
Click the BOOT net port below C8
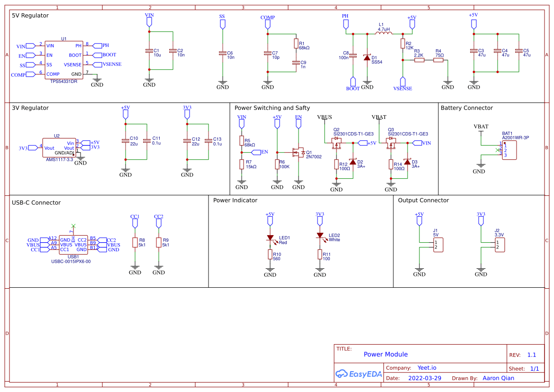coord(353,82)
